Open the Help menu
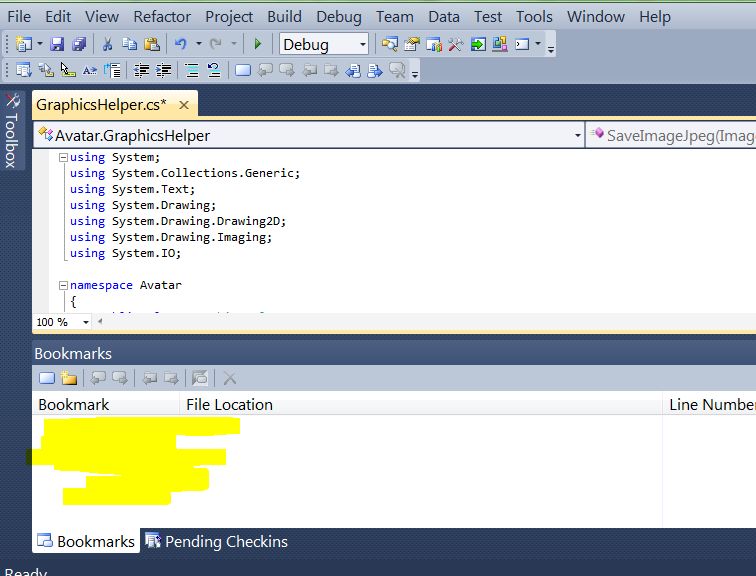Screen dimensions: 756x576 tap(655, 17)
